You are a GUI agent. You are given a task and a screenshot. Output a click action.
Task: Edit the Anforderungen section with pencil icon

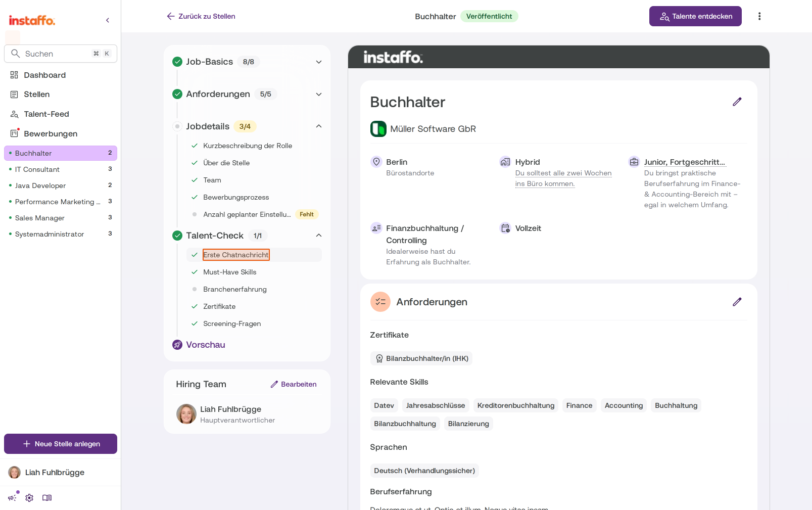(x=737, y=302)
